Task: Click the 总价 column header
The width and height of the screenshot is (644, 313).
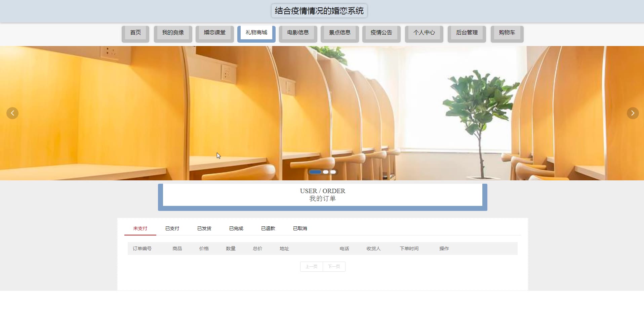Action: tap(257, 249)
